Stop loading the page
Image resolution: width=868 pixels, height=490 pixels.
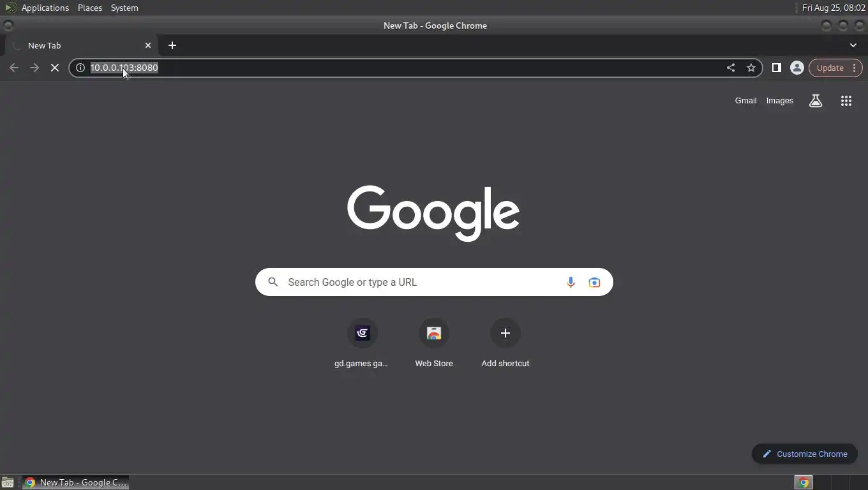pos(55,68)
